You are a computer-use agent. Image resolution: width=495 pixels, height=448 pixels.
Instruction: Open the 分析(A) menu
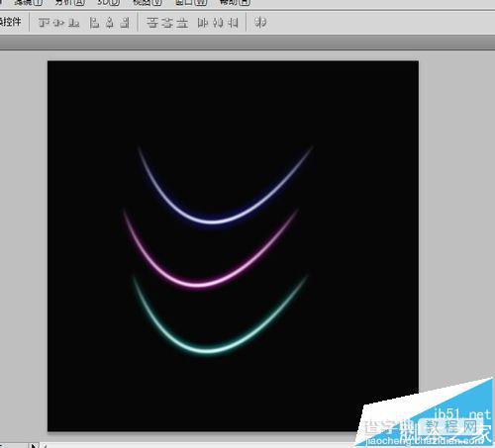(x=70, y=2)
